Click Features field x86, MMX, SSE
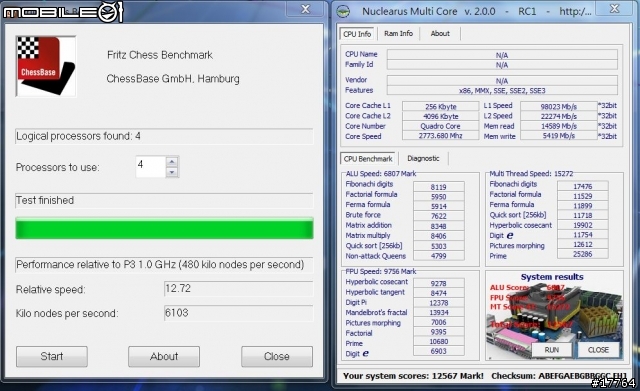 click(502, 90)
